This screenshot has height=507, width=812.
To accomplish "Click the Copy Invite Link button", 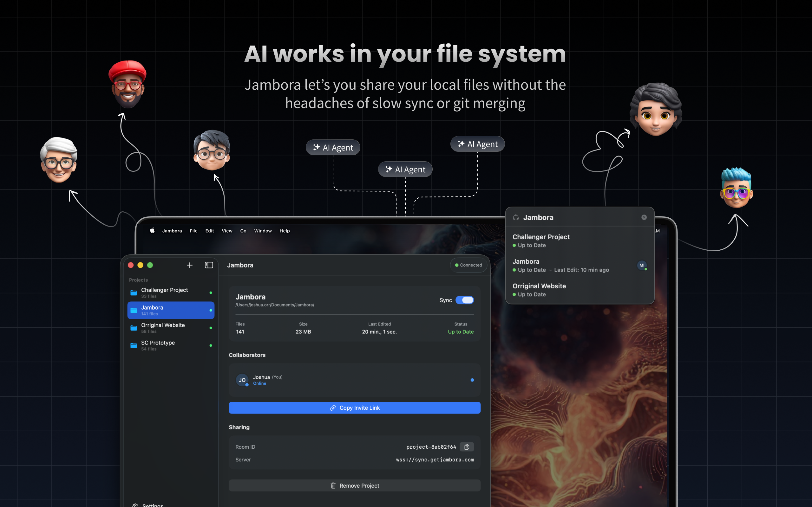I will tap(354, 408).
